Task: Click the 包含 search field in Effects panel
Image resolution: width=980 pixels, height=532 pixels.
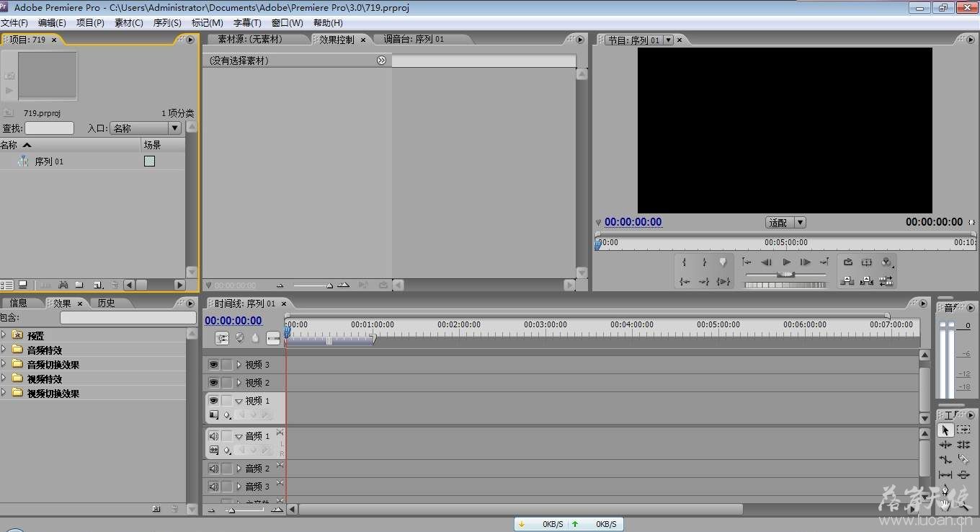Action: point(128,318)
